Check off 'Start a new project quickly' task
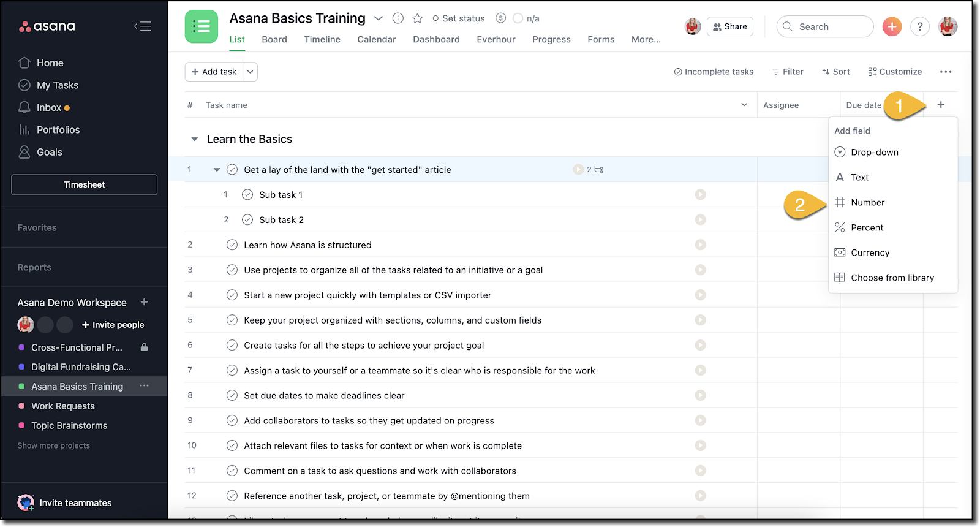The image size is (980, 527). 232,295
